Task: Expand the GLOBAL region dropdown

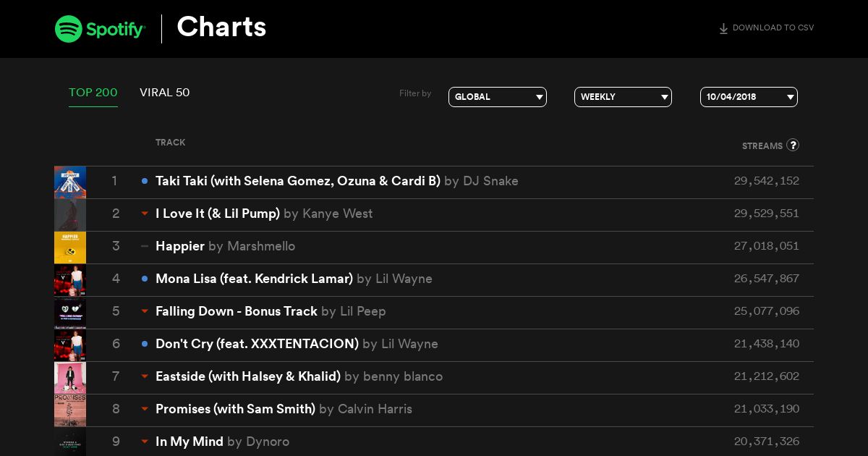Action: pyautogui.click(x=498, y=97)
